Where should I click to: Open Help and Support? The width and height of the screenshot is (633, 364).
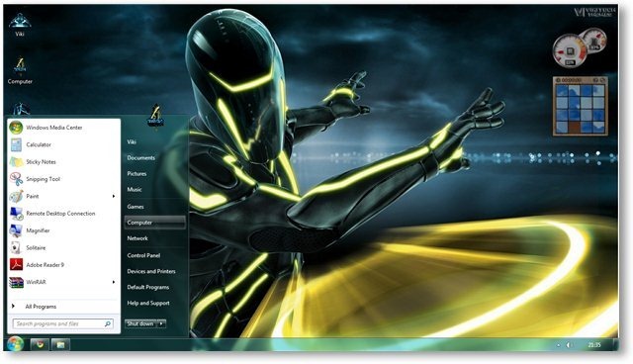click(x=148, y=303)
